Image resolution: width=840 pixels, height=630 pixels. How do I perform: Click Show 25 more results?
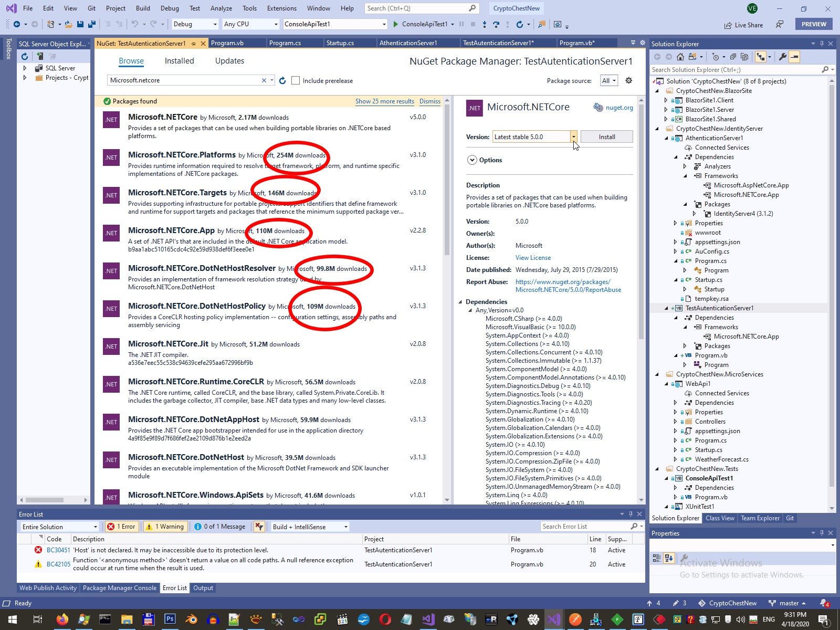pyautogui.click(x=385, y=101)
